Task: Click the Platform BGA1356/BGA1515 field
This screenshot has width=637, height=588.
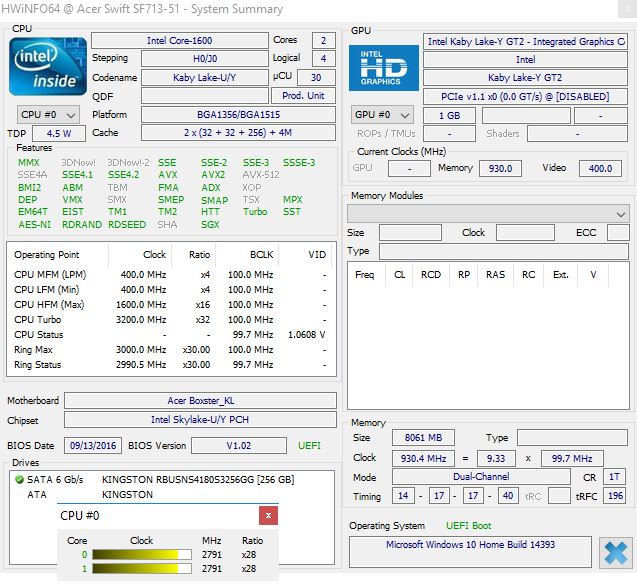Action: [x=238, y=115]
